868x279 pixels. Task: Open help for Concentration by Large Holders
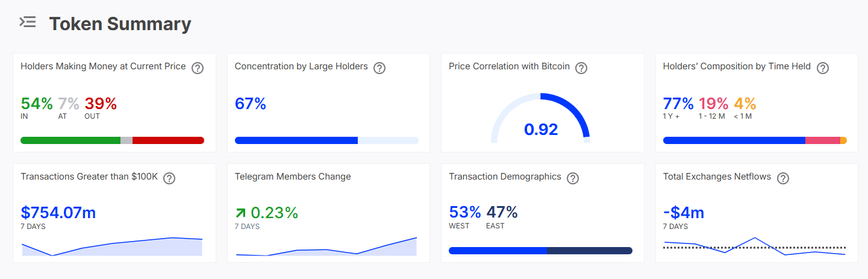pos(379,68)
